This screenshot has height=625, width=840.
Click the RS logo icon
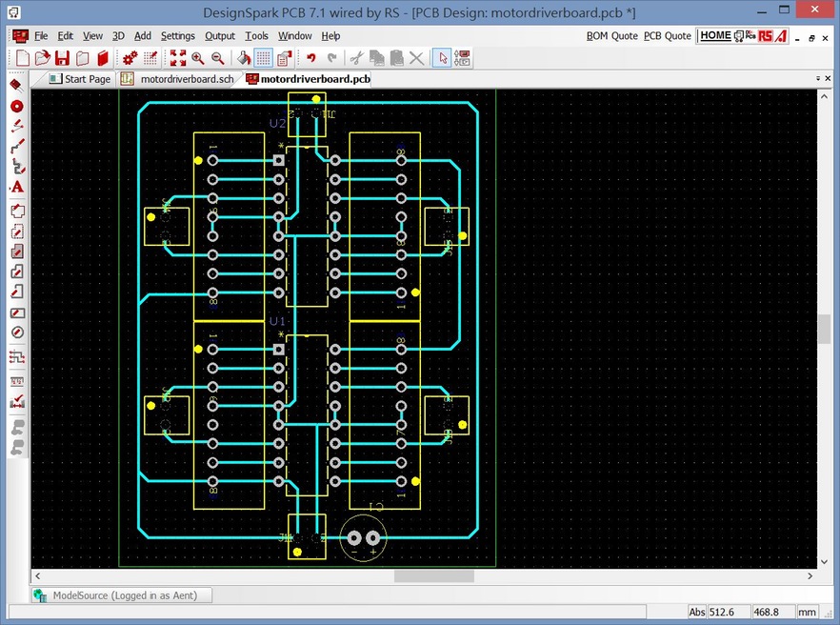pos(766,36)
